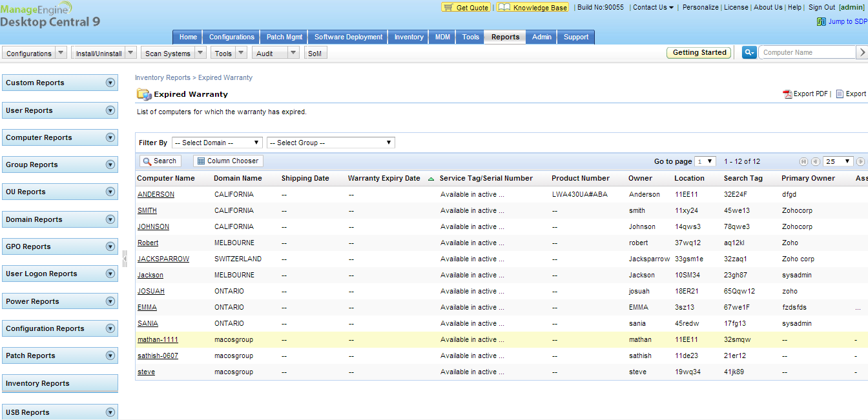Click the previous page pagination icon
868x420 pixels.
(x=815, y=161)
